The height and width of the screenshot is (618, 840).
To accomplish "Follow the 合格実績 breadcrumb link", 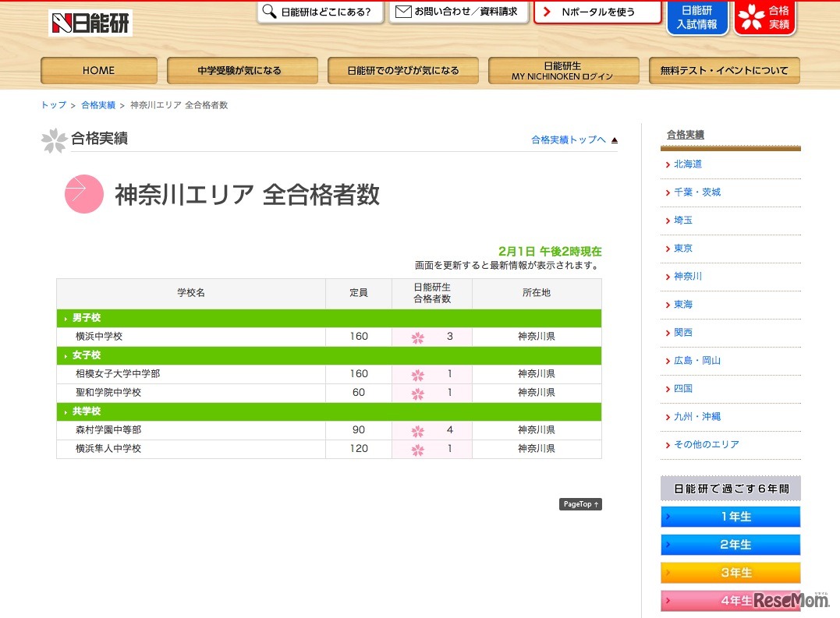I will 99,104.
